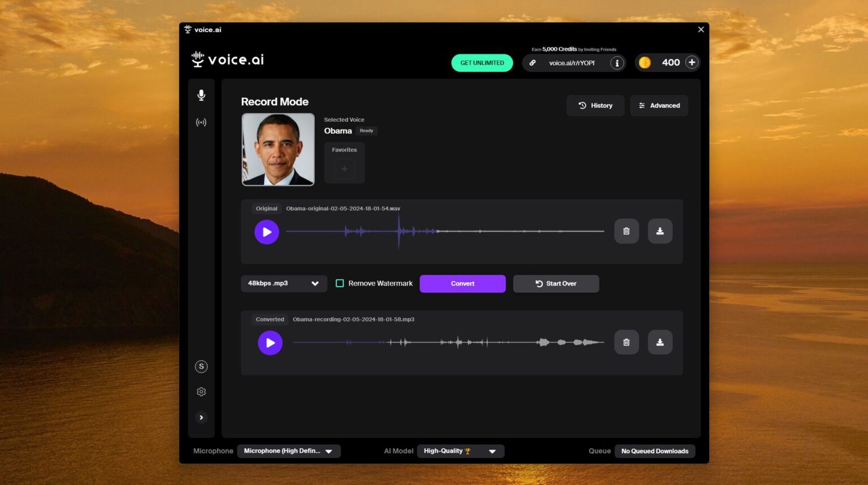Screen dimensions: 868x485
Task: Open the History panel
Action: point(595,105)
